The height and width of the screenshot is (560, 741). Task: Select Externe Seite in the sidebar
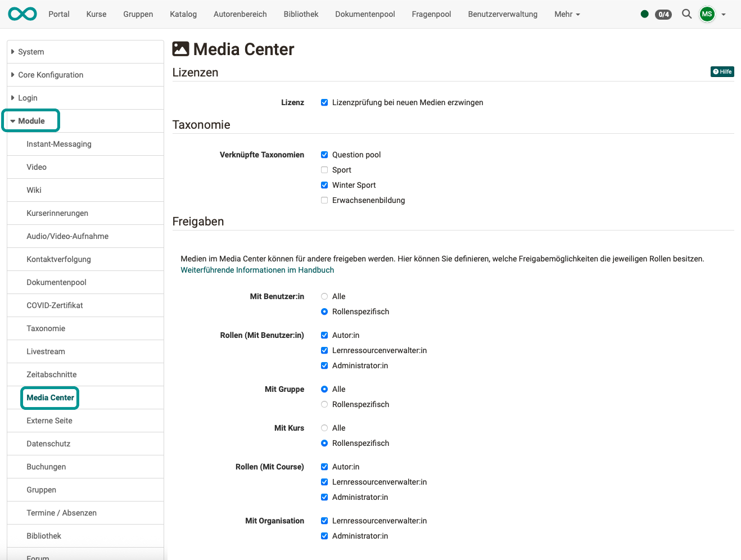coord(49,420)
